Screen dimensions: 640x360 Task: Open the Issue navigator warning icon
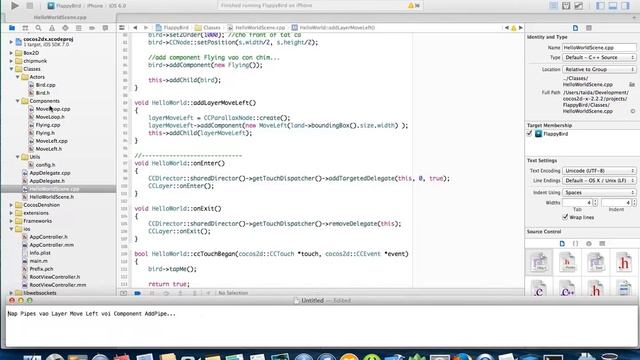pyautogui.click(x=52, y=28)
